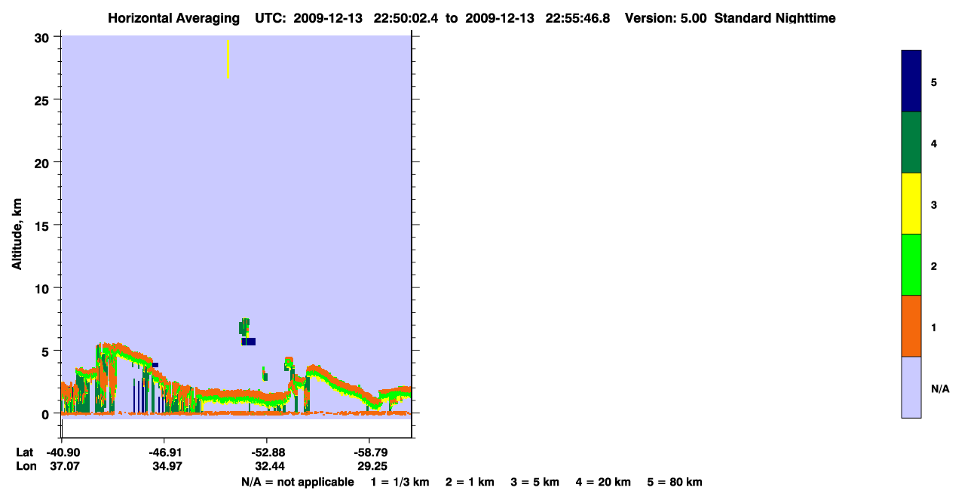Click the dark blue feature near 6 km altitude
This screenshot has height=503, width=980.
coord(250,342)
